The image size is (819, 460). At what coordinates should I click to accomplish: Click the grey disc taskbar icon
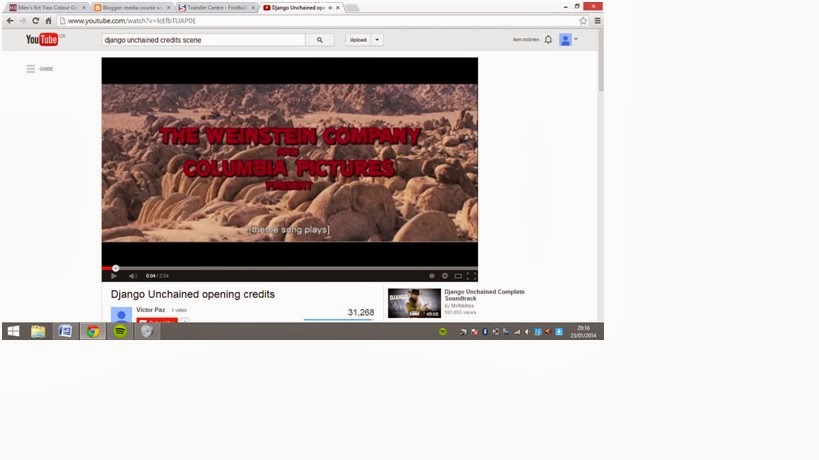coord(147,332)
